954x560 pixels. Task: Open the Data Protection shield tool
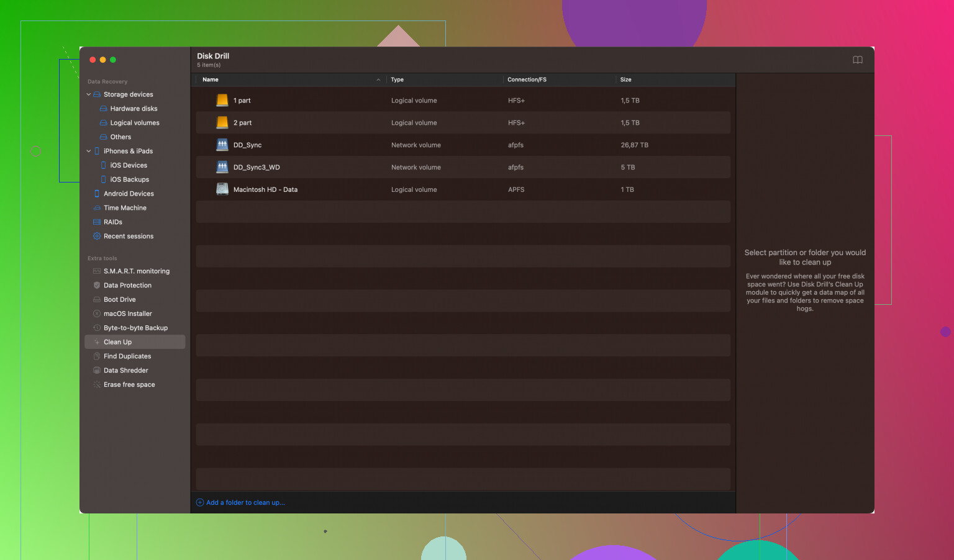coord(127,286)
